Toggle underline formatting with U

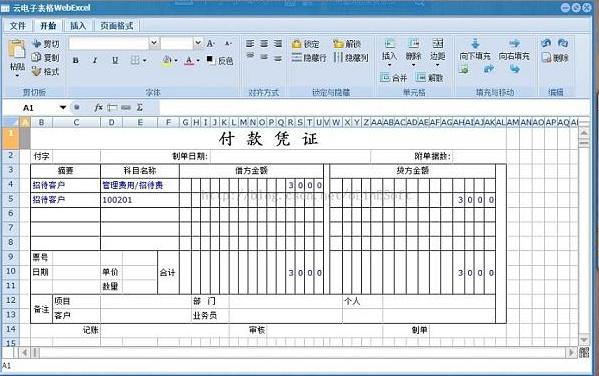point(115,60)
